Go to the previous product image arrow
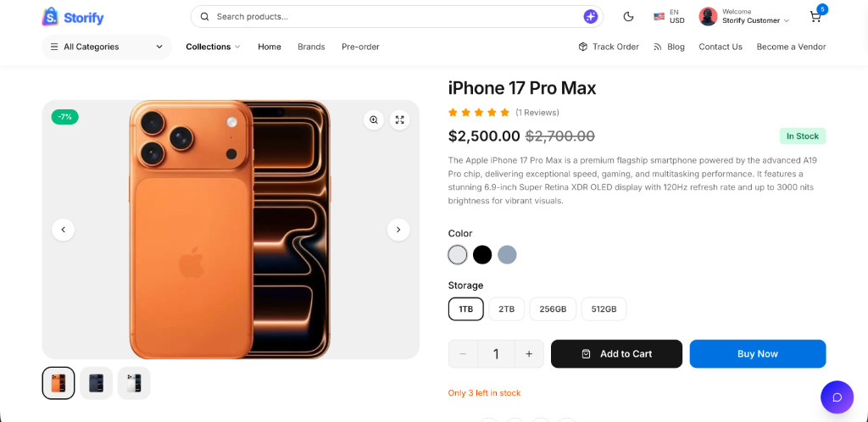Image resolution: width=868 pixels, height=422 pixels. click(63, 230)
